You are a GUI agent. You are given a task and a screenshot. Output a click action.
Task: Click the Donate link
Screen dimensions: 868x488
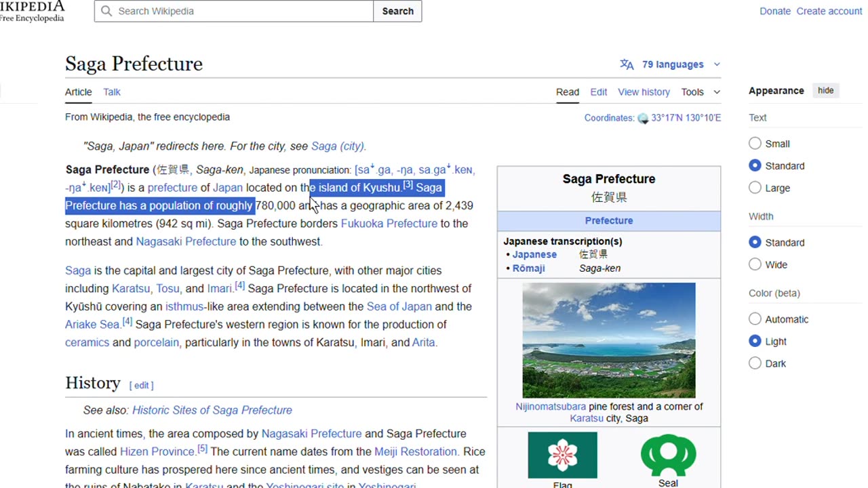(775, 11)
